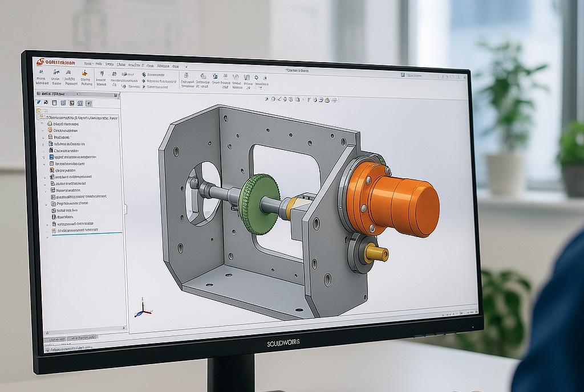This screenshot has height=392, width=584.
Task: Click the yellow-tinted heads-up view toolbar icon
Action: (x=327, y=100)
